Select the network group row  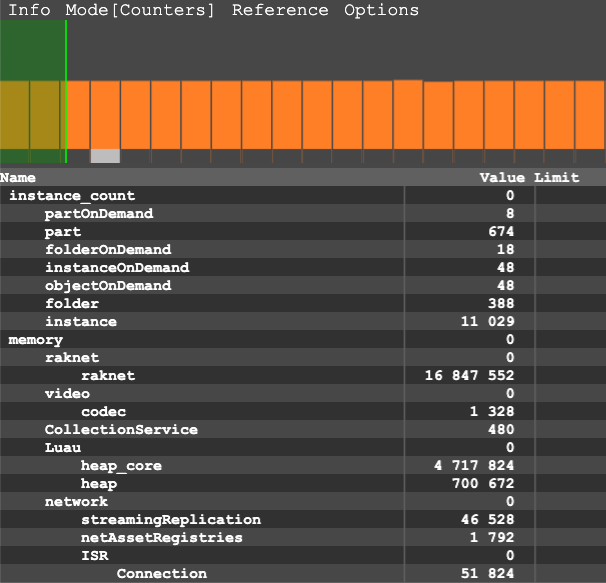303,501
